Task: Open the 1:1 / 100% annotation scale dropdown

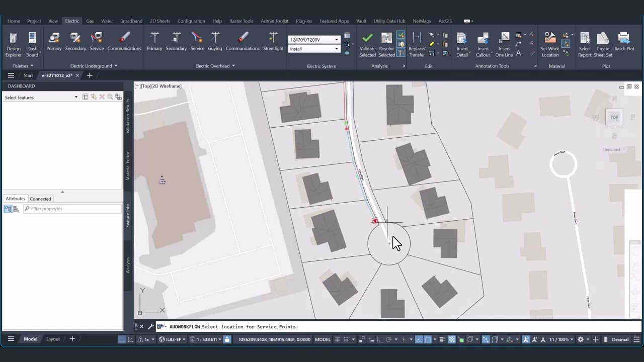Action: coord(562,339)
